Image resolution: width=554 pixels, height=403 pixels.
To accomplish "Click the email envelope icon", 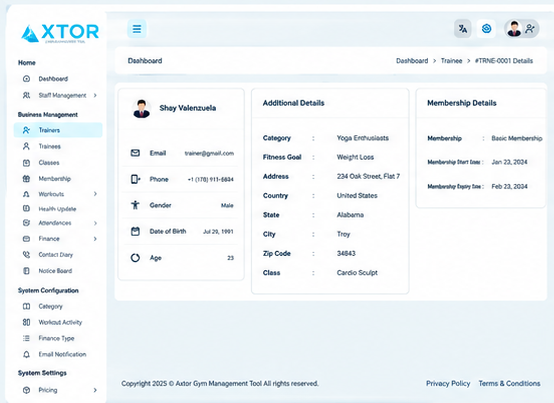I will point(135,153).
